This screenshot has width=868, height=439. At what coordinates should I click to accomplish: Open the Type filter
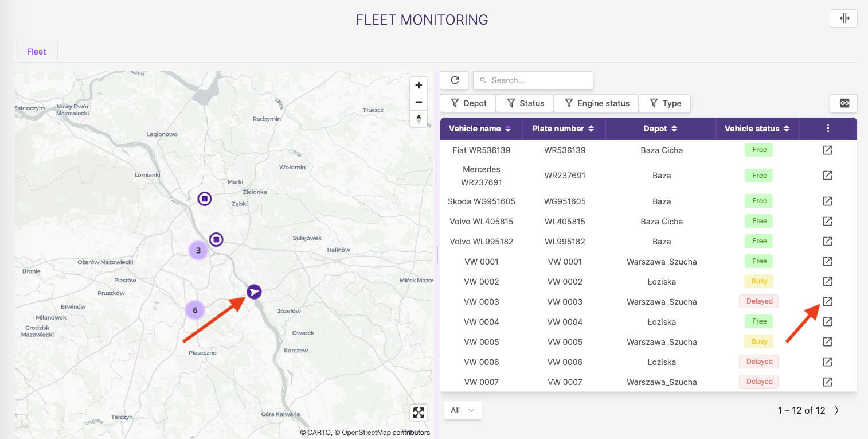tap(664, 103)
